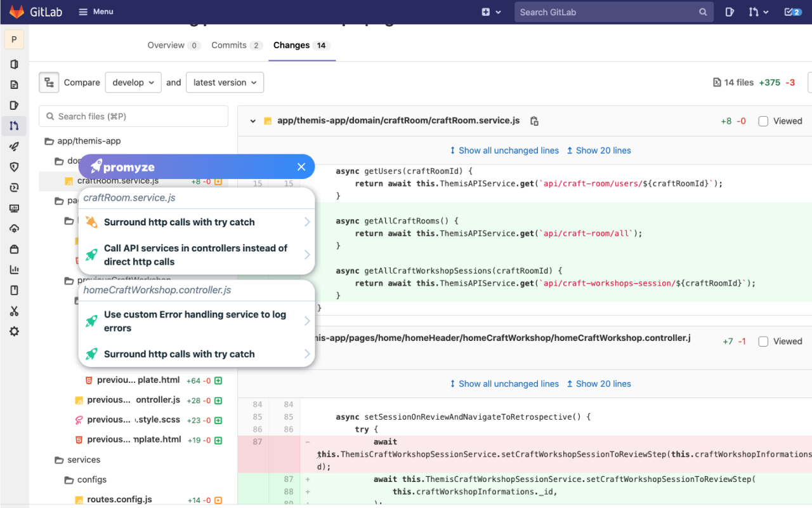Open the create new plus dropdown

[491, 12]
